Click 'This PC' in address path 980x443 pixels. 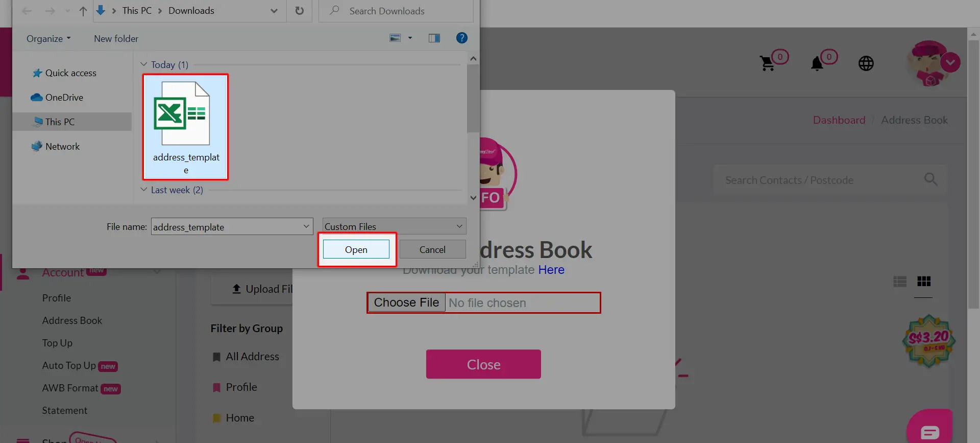[x=137, y=11]
